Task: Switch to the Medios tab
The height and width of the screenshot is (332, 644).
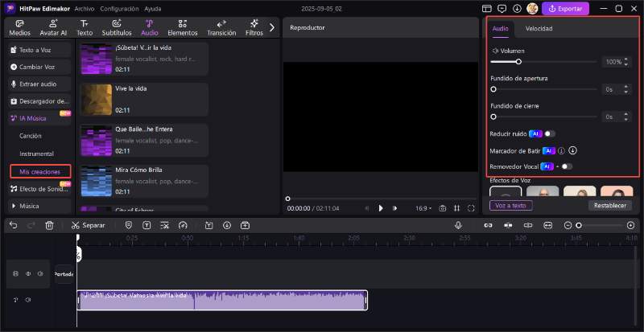Action: [19, 28]
